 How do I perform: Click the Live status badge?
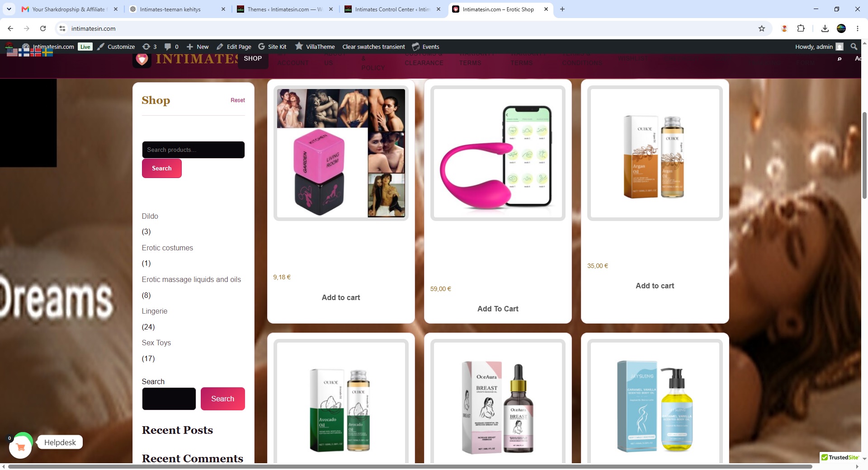pos(85,47)
